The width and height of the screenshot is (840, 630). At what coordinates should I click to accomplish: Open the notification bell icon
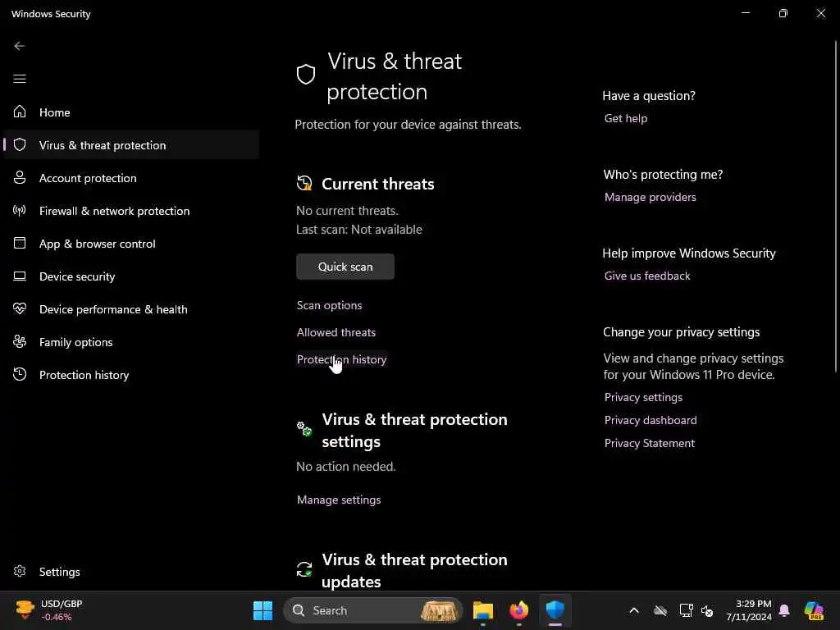tap(784, 610)
